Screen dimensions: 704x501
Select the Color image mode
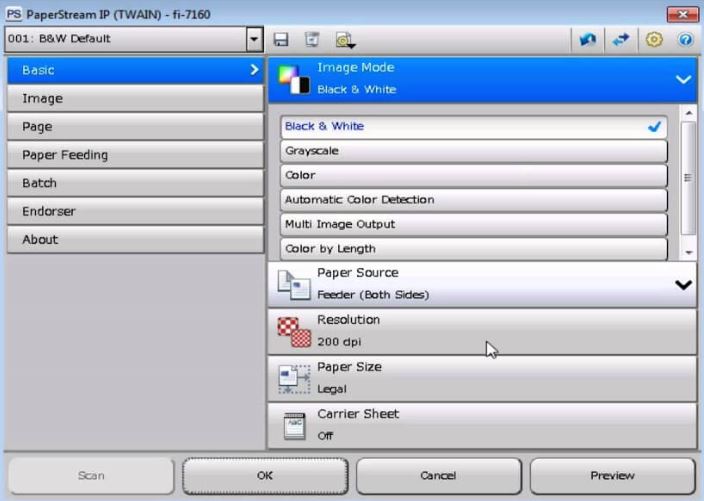(474, 176)
